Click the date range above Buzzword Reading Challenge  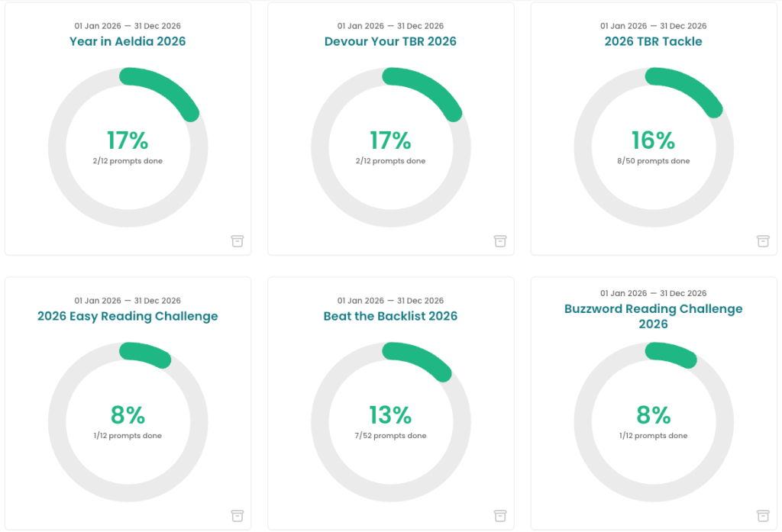click(653, 293)
